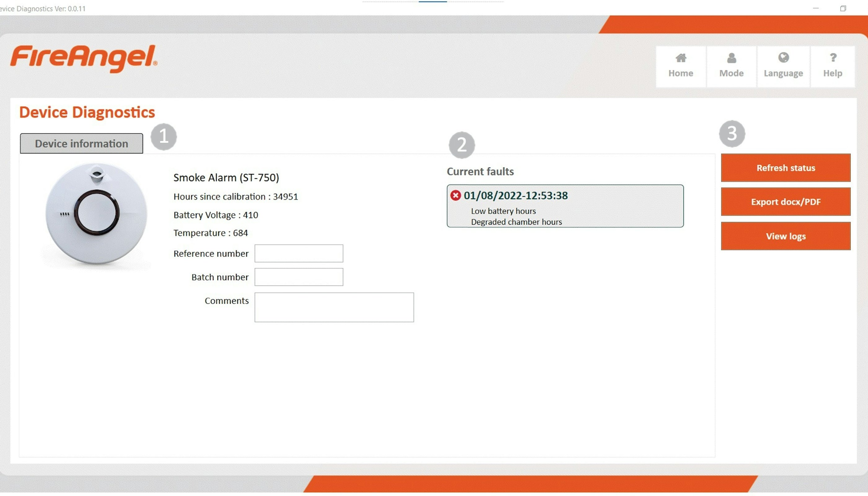Click the red fault error icon
Screen dimensions: 868x496
coord(455,196)
